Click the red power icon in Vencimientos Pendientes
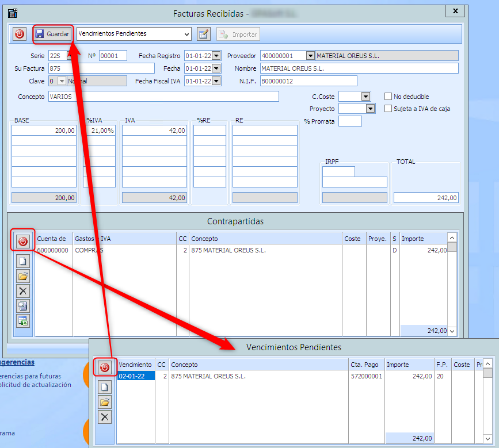 click(105, 367)
